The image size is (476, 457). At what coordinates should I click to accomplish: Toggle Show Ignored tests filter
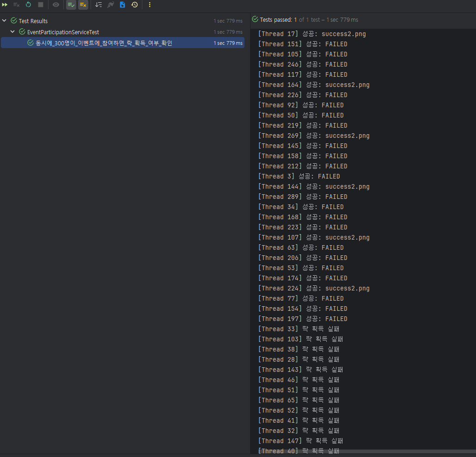tap(83, 5)
